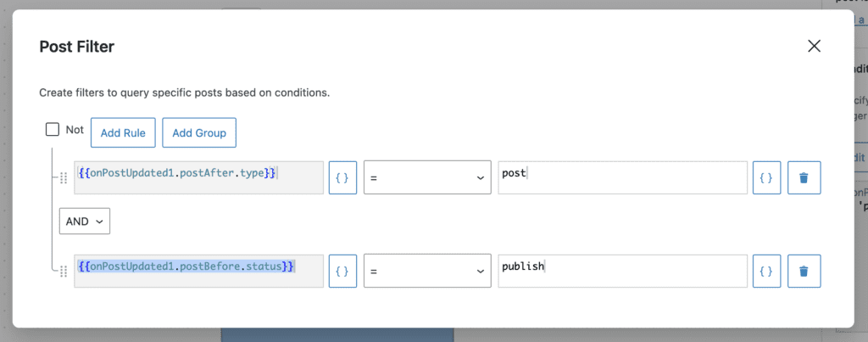The width and height of the screenshot is (868, 342).
Task: Open variable picker beside postAfter.type field
Action: point(342,177)
